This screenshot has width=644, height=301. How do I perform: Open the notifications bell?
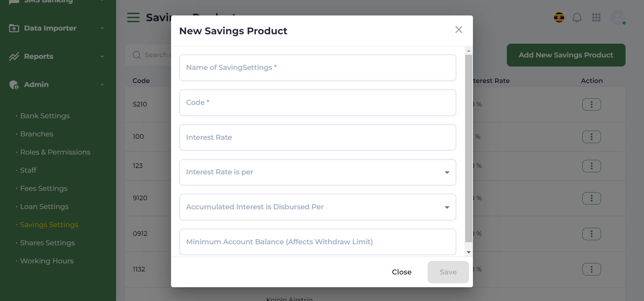577,17
